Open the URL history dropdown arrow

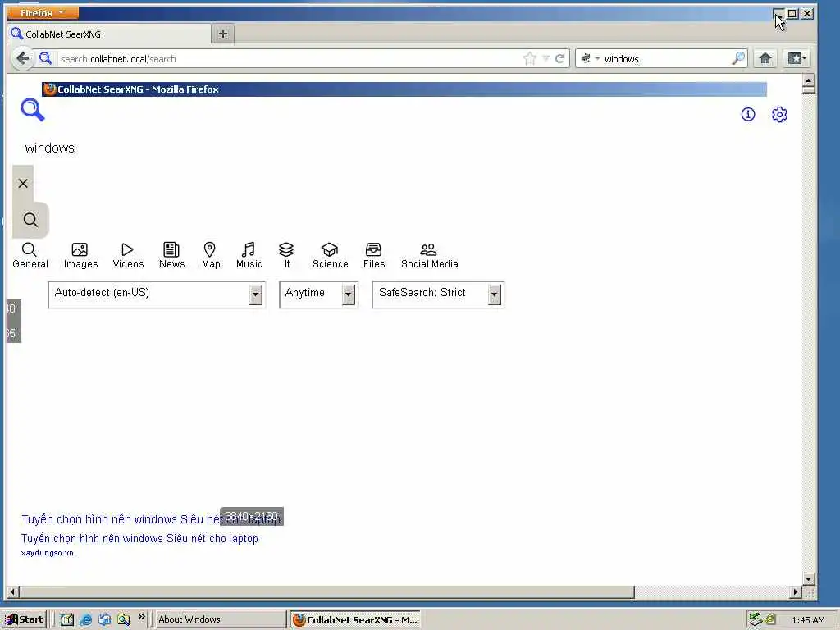pyautogui.click(x=546, y=58)
